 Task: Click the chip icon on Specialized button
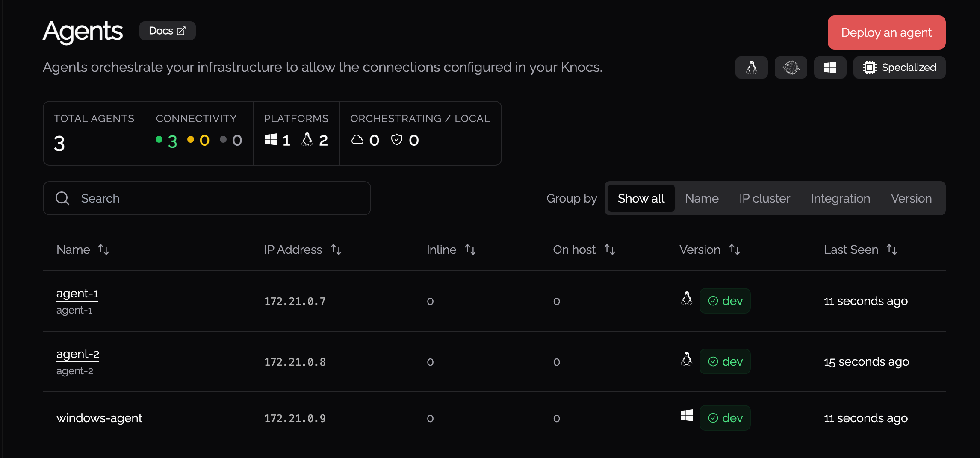click(870, 68)
